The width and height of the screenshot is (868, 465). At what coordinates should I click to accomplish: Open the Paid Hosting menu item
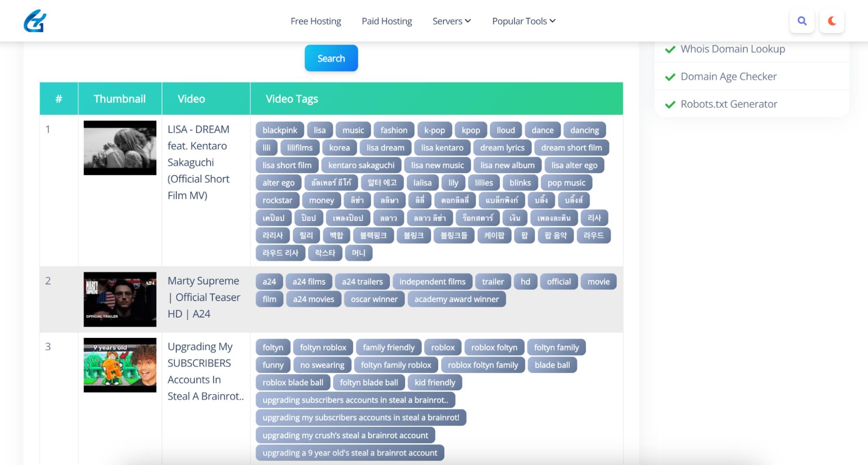point(386,21)
